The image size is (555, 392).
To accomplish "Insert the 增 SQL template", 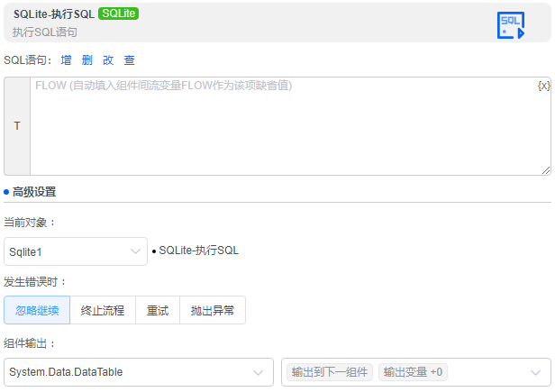I will click(66, 60).
